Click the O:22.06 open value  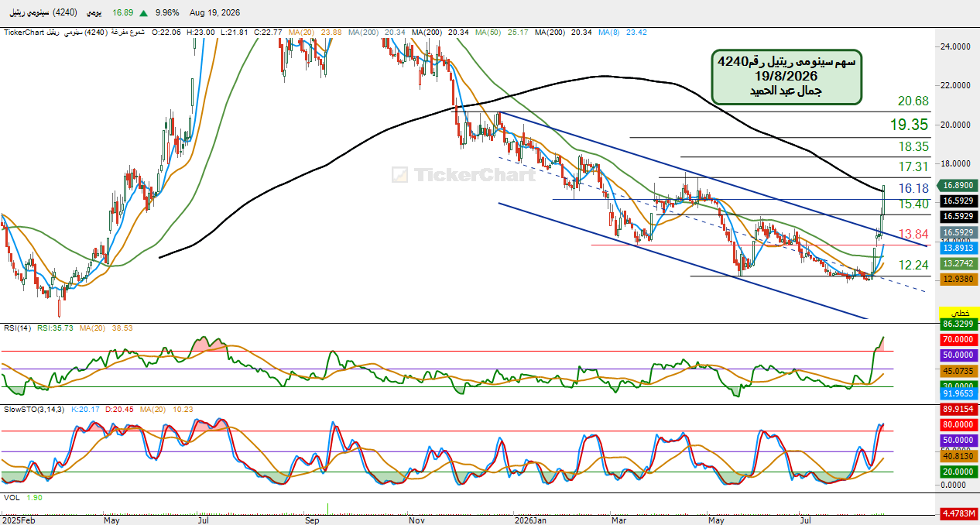pyautogui.click(x=166, y=33)
